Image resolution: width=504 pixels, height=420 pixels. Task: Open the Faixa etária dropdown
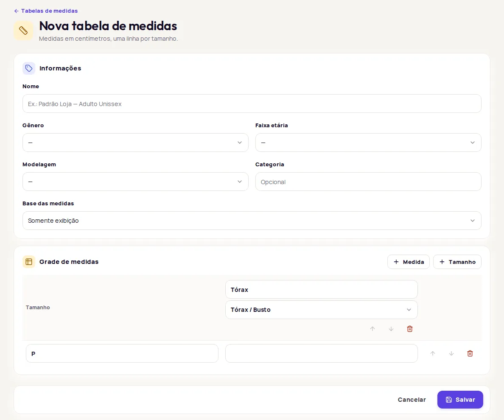tap(368, 143)
